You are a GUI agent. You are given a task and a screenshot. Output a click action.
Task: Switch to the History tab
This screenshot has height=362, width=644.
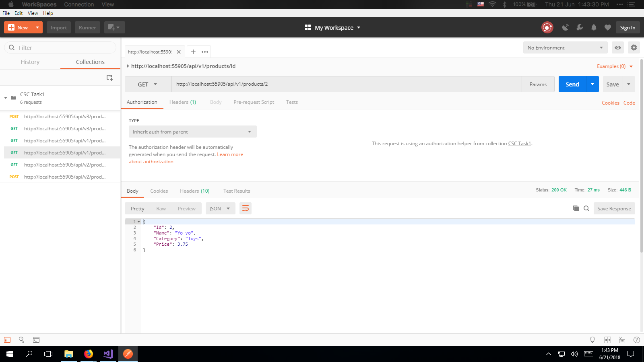tap(30, 62)
